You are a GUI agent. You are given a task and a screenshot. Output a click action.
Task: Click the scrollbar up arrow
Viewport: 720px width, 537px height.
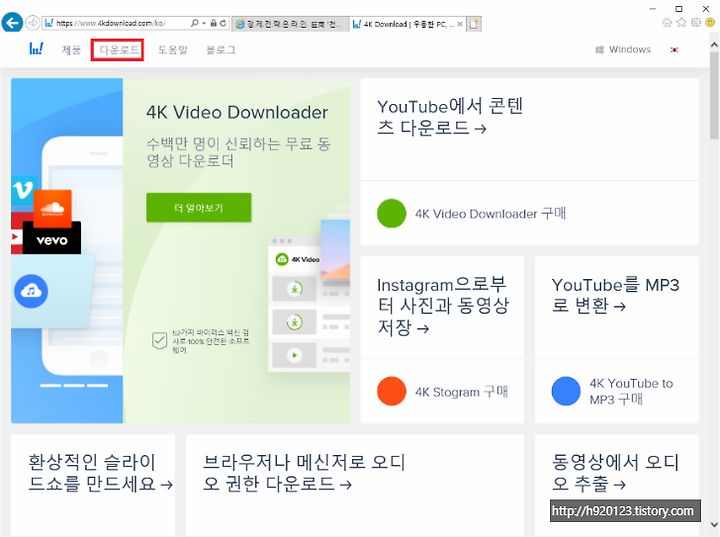coord(714,45)
